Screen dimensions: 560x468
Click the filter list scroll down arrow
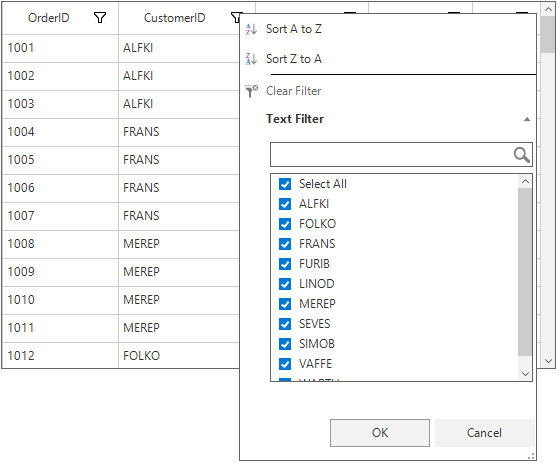(x=525, y=374)
